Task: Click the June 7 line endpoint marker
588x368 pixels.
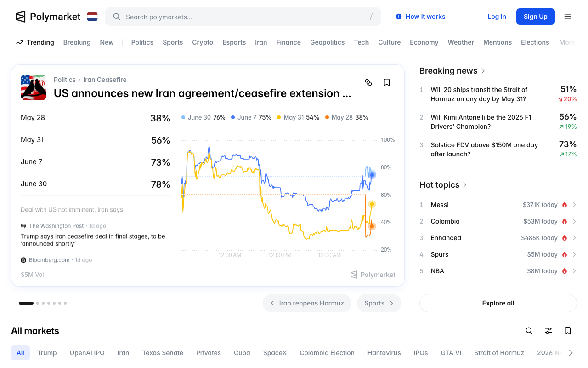Action: [x=372, y=175]
